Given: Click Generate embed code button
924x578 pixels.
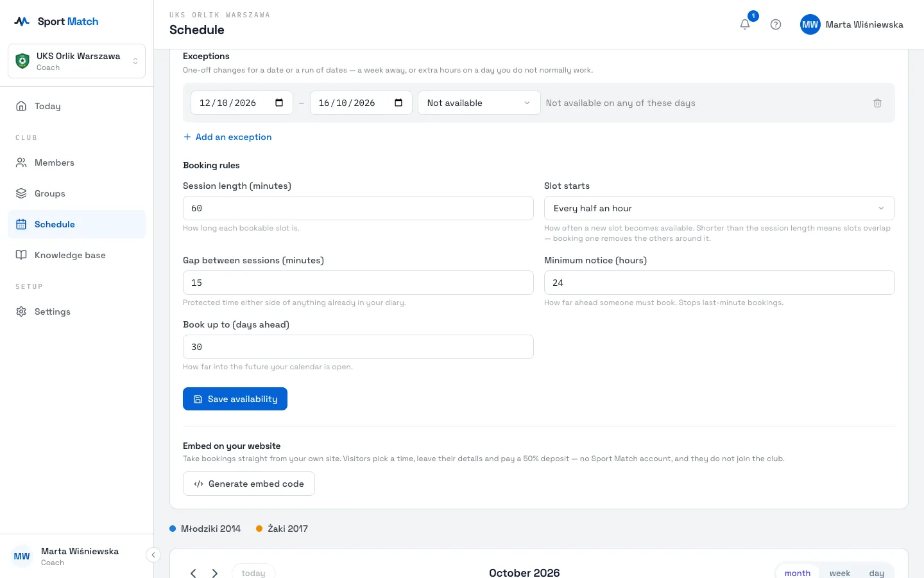Looking at the screenshot, I should [x=248, y=484].
